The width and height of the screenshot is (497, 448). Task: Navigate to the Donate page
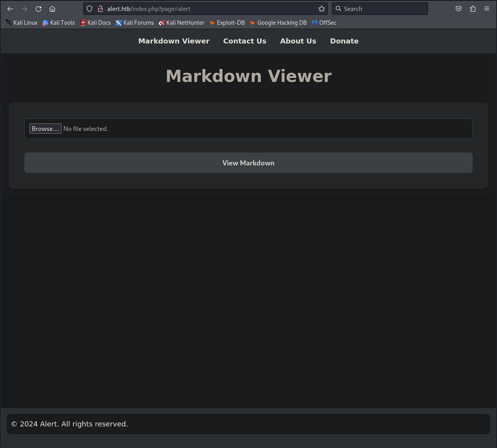(x=344, y=41)
